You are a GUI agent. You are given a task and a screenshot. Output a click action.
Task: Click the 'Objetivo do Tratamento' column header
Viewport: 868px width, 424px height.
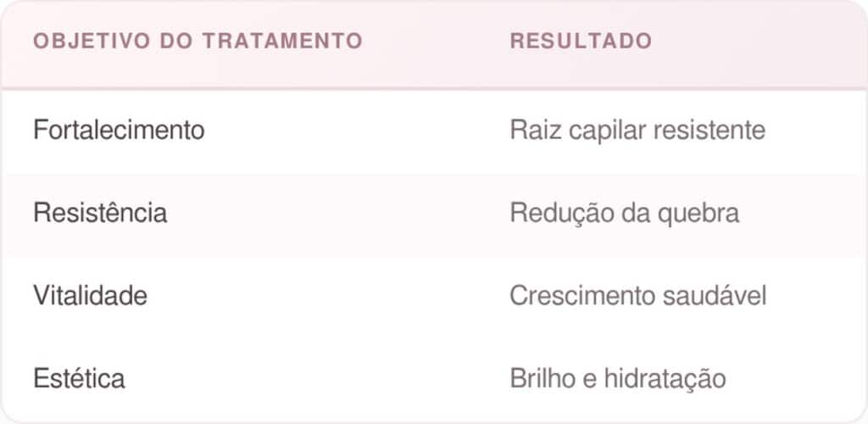pyautogui.click(x=198, y=41)
